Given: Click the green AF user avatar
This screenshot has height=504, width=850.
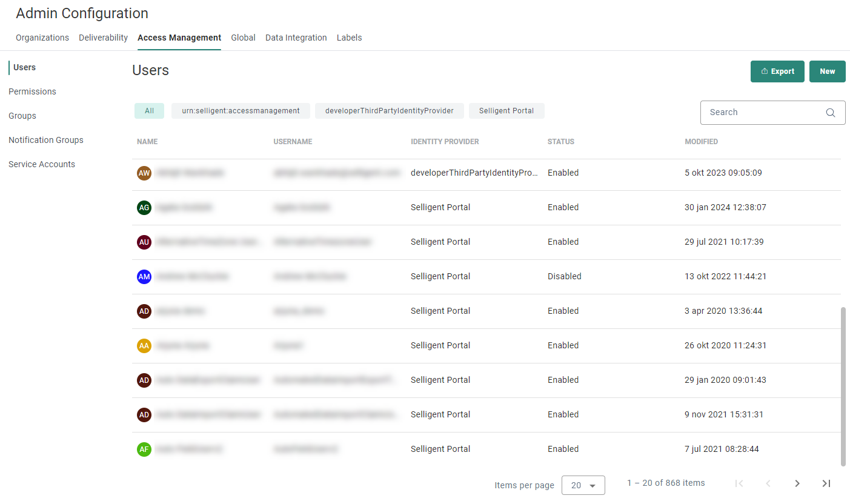Looking at the screenshot, I should click(x=144, y=449).
